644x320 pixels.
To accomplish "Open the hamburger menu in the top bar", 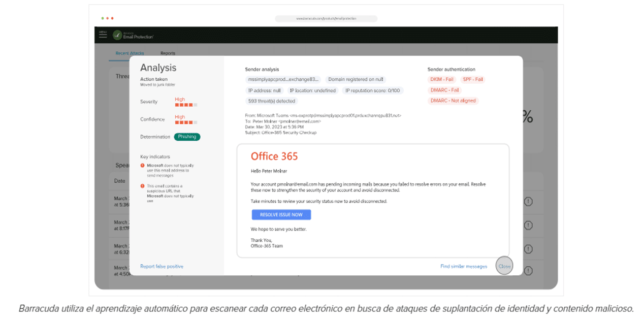I will [103, 35].
